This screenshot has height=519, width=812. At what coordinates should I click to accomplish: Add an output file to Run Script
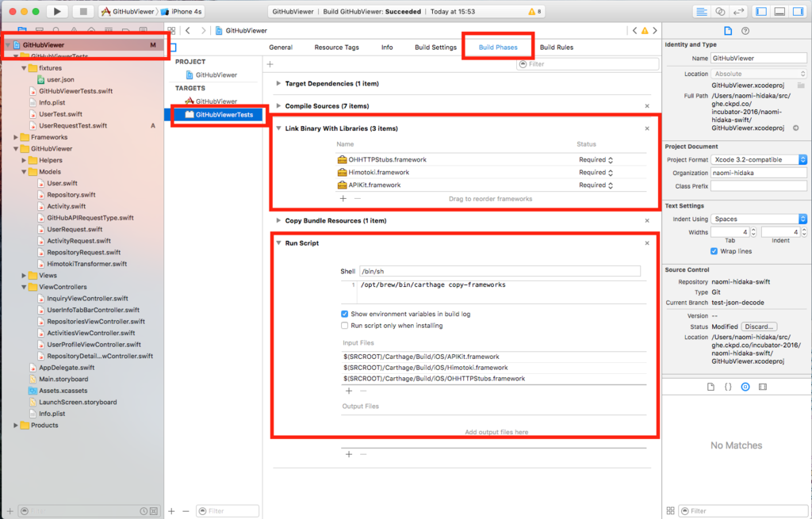click(349, 454)
